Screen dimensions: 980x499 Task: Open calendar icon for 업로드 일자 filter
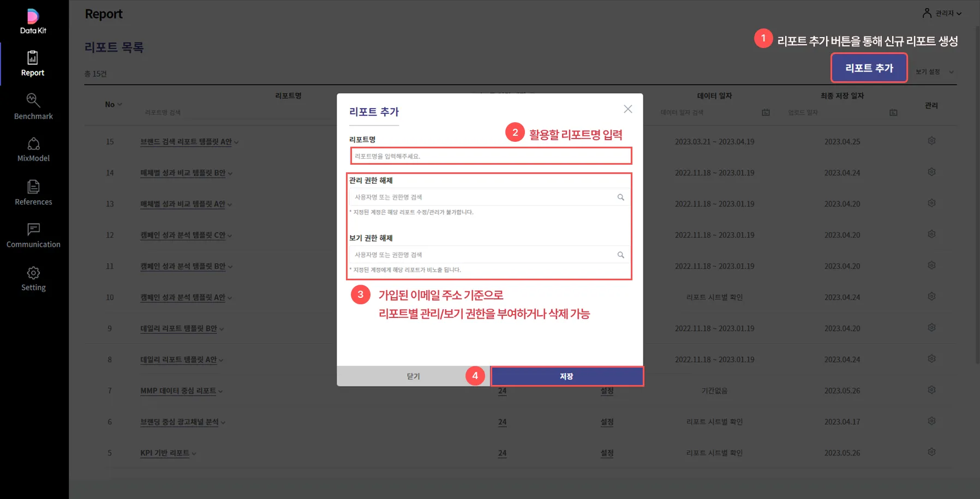(893, 112)
